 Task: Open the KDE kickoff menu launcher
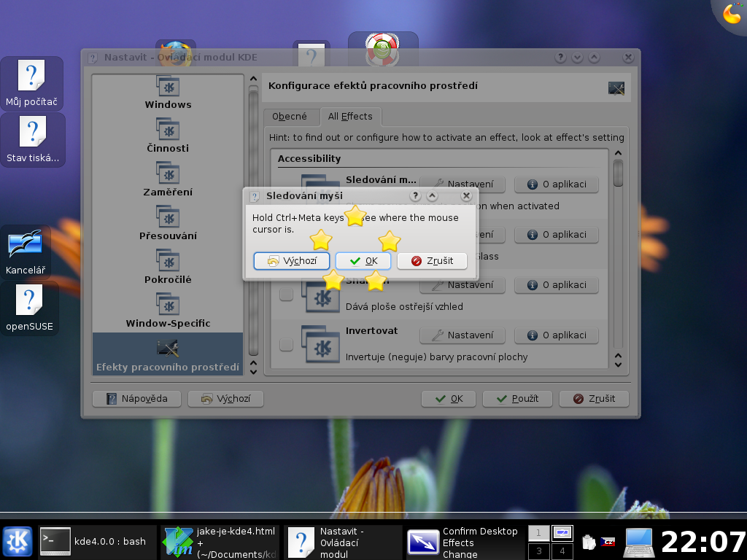(18, 542)
